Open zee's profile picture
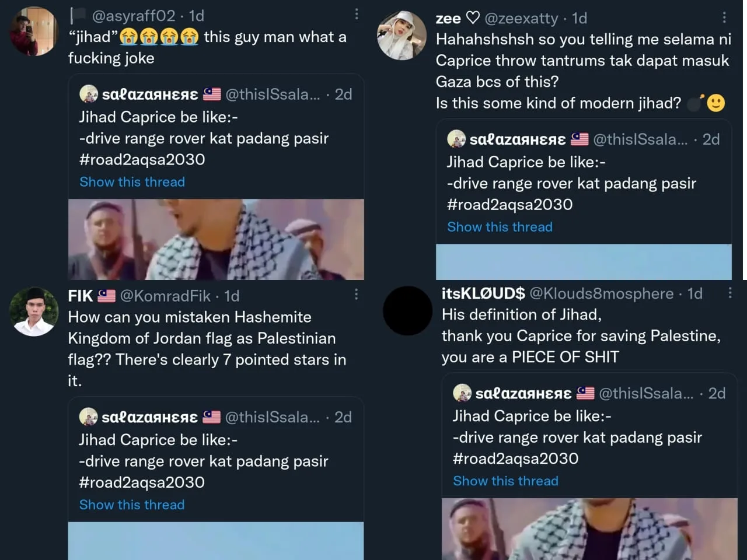Viewport: 747px width, 560px height. 402,35
